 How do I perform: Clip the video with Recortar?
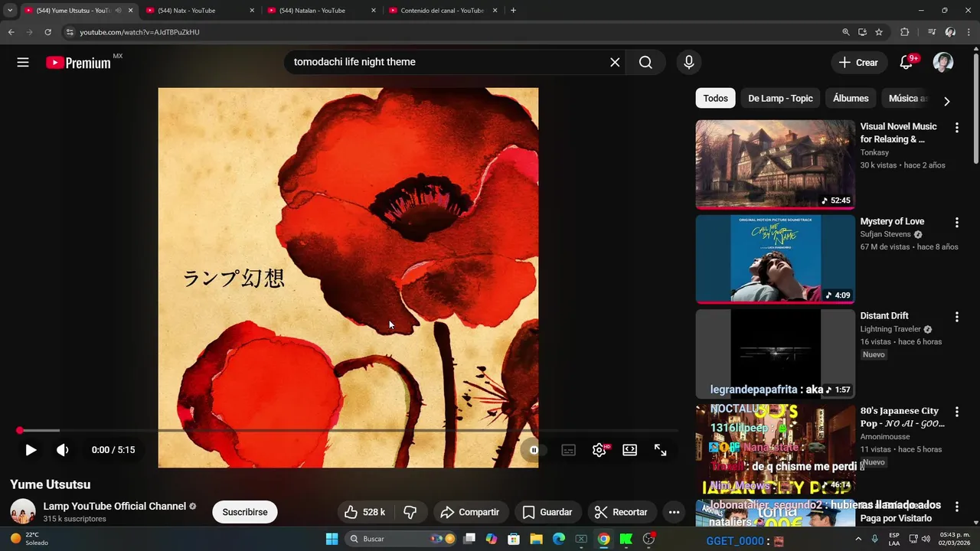621,512
